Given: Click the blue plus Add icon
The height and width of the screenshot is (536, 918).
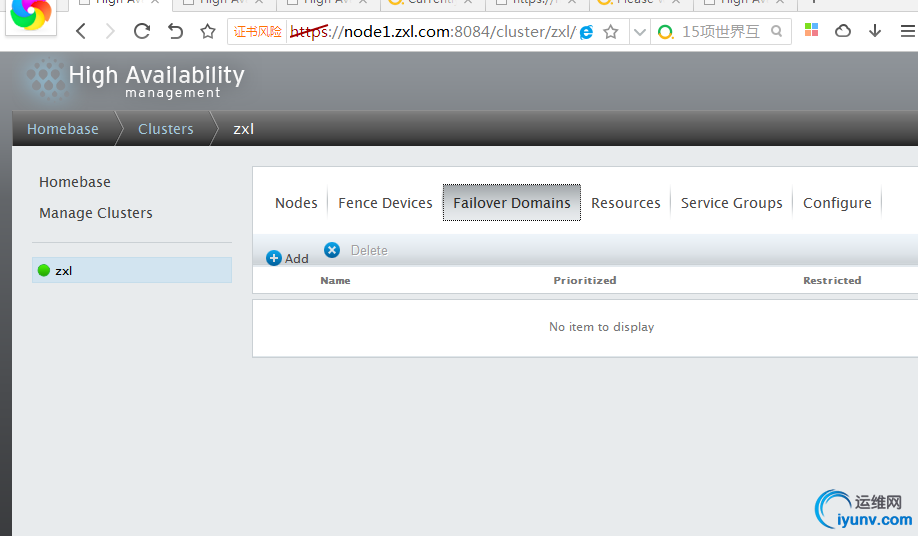Looking at the screenshot, I should pyautogui.click(x=273, y=258).
